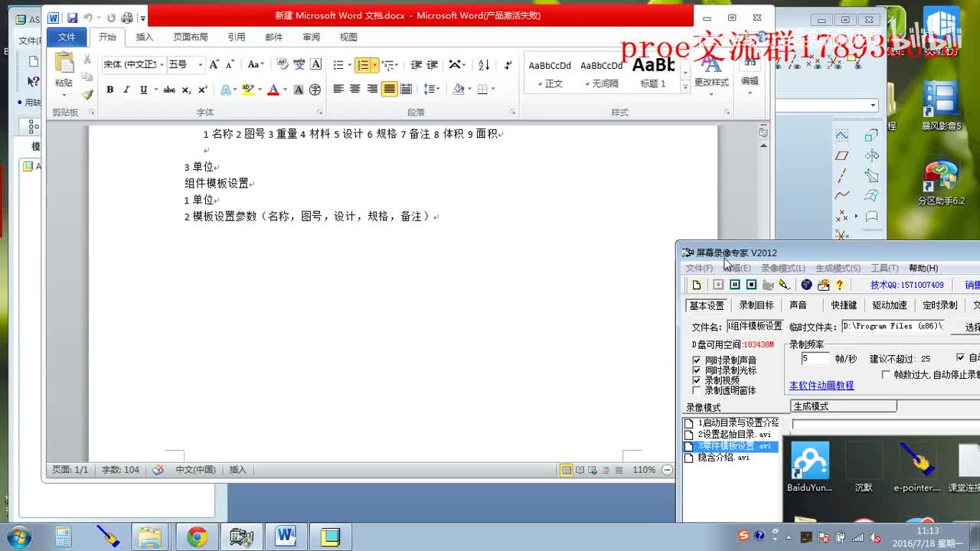Click the Format Painter brush icon
The image size is (980, 551).
click(87, 95)
